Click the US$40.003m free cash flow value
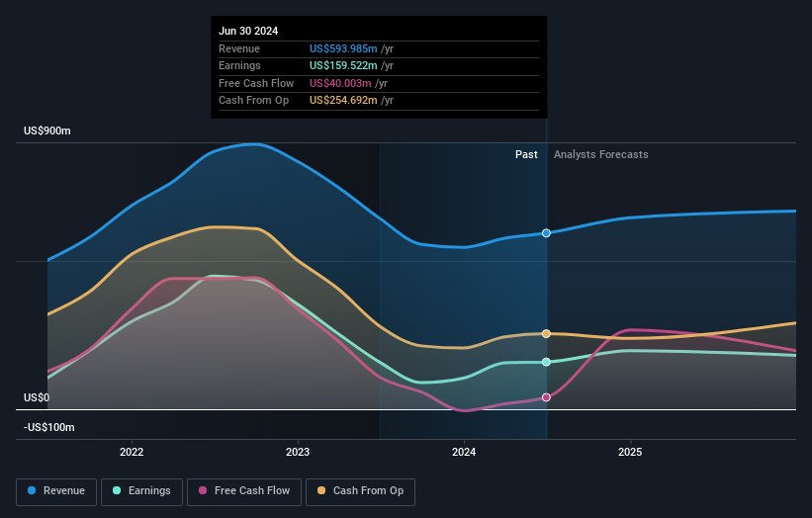This screenshot has width=812, height=518. (x=340, y=83)
